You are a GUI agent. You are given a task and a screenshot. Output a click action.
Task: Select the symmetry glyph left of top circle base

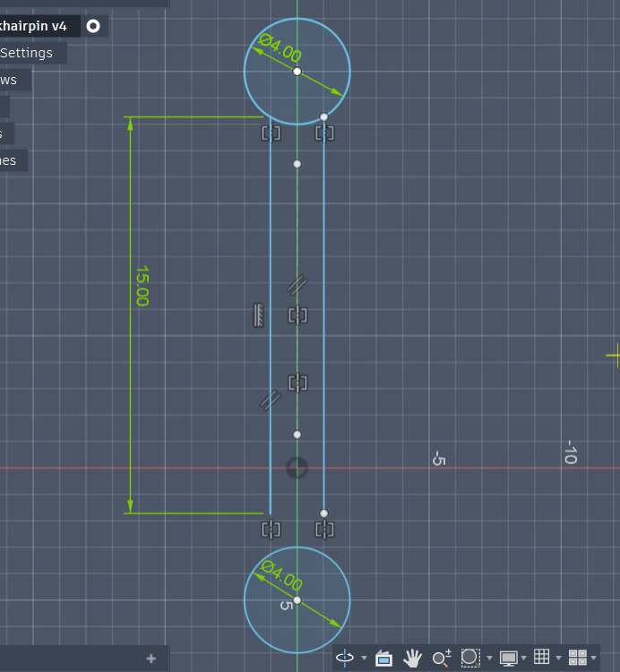[271, 133]
